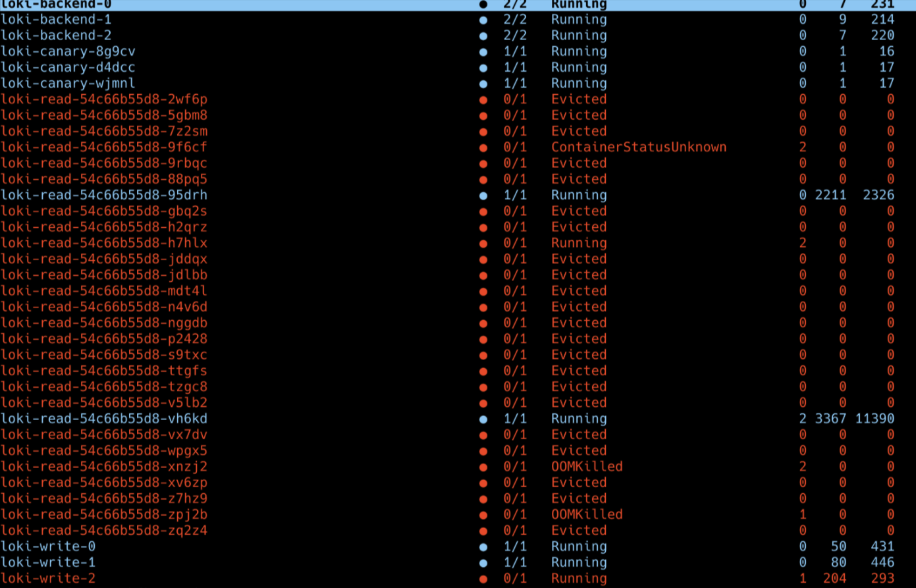Select running pod loki-read-54c66b55d8-vh6kd
The width and height of the screenshot is (916, 588).
click(104, 419)
